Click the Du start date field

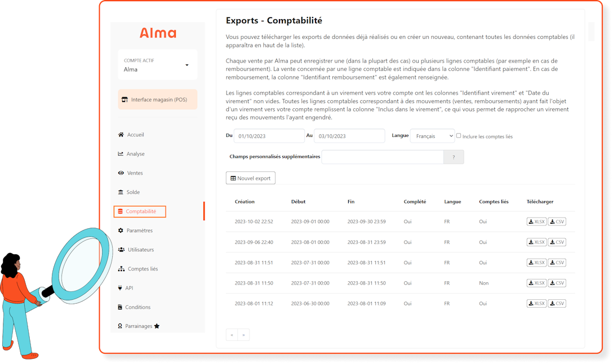pos(269,136)
